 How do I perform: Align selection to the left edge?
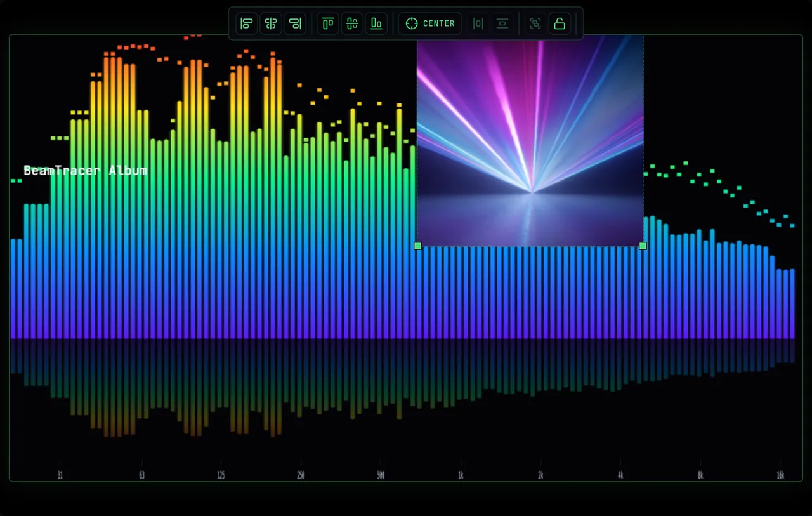[247, 23]
